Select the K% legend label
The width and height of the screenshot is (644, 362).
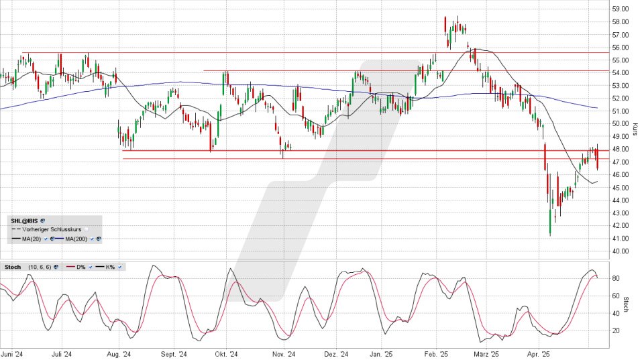pos(110,267)
